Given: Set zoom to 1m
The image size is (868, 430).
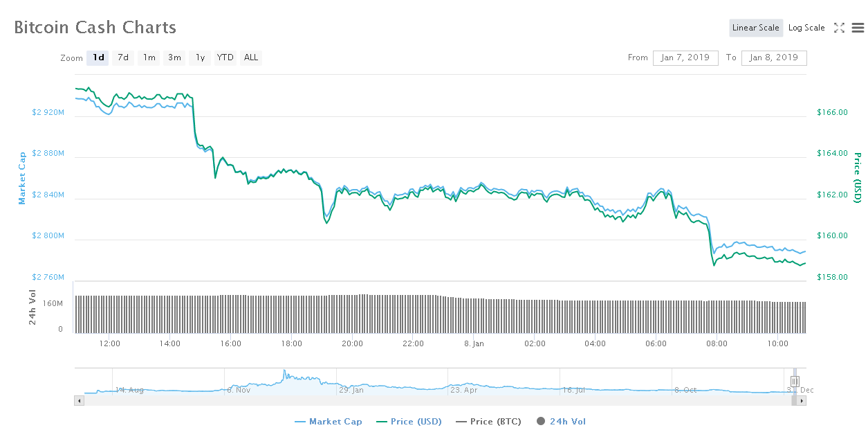Looking at the screenshot, I should pos(149,57).
